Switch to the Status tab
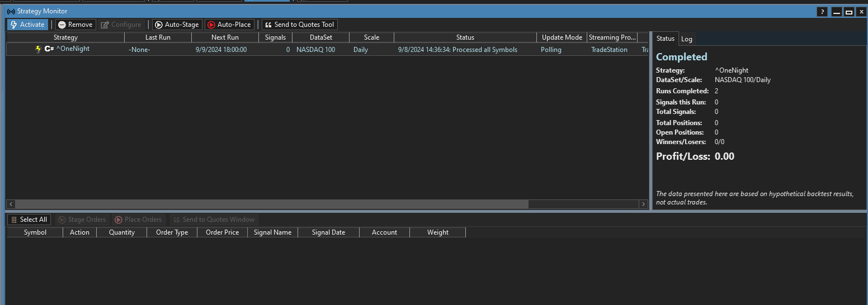The image size is (868, 305). pos(665,39)
